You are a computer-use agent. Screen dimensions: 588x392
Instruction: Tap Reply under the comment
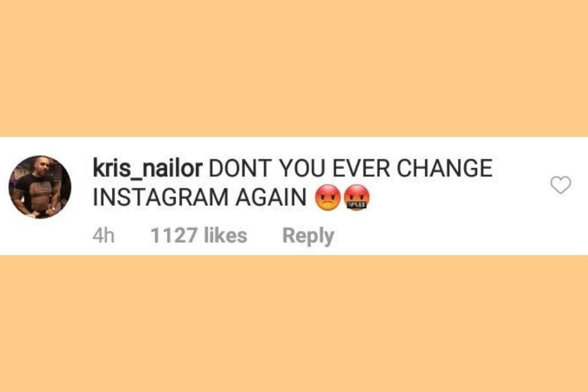pos(308,236)
